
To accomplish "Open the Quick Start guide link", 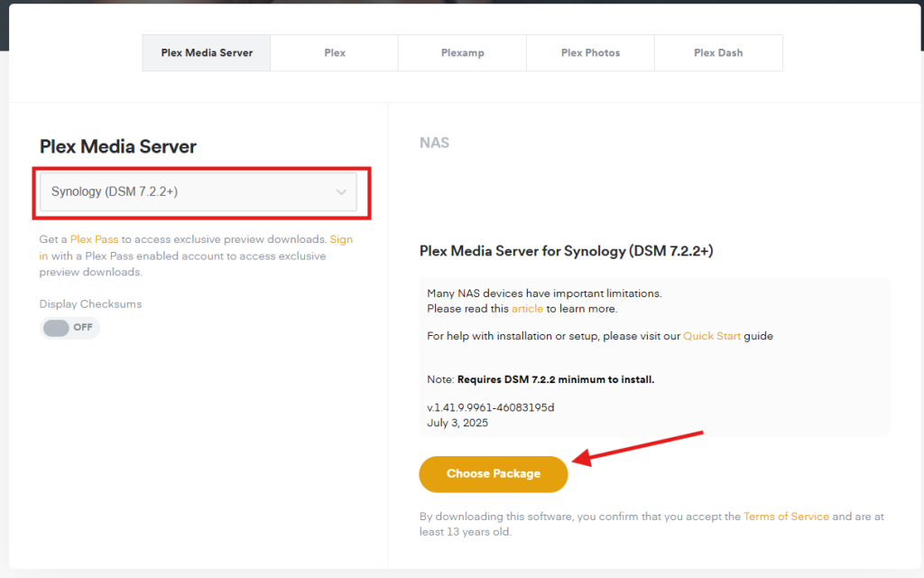I will click(x=711, y=336).
